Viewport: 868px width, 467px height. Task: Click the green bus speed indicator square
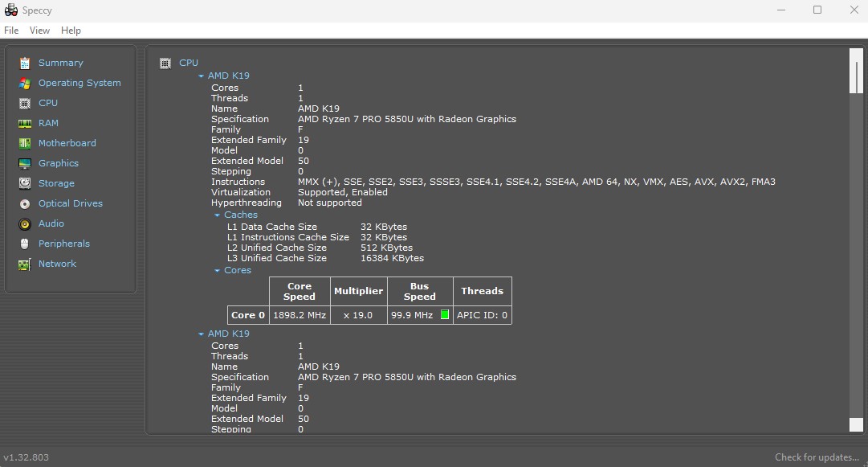(445, 314)
